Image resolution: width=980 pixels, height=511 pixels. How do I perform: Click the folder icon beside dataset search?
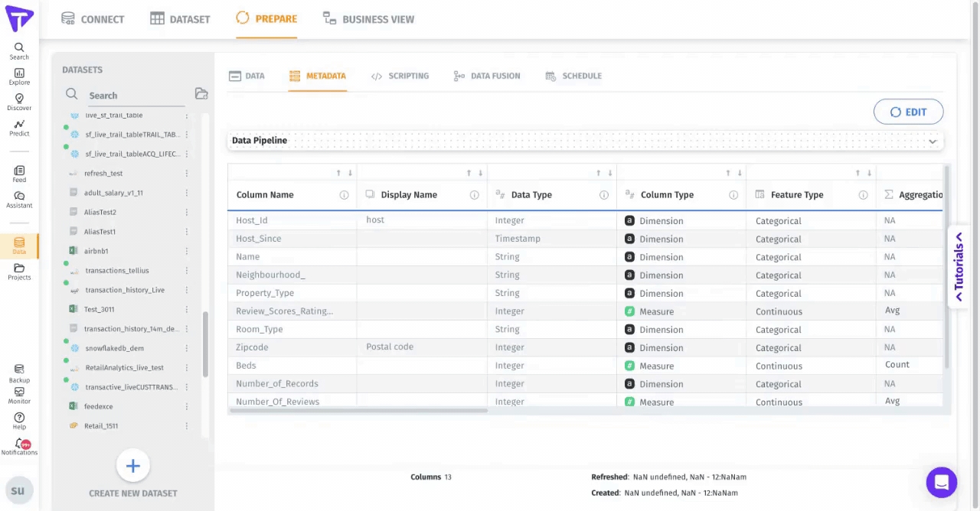(x=201, y=94)
